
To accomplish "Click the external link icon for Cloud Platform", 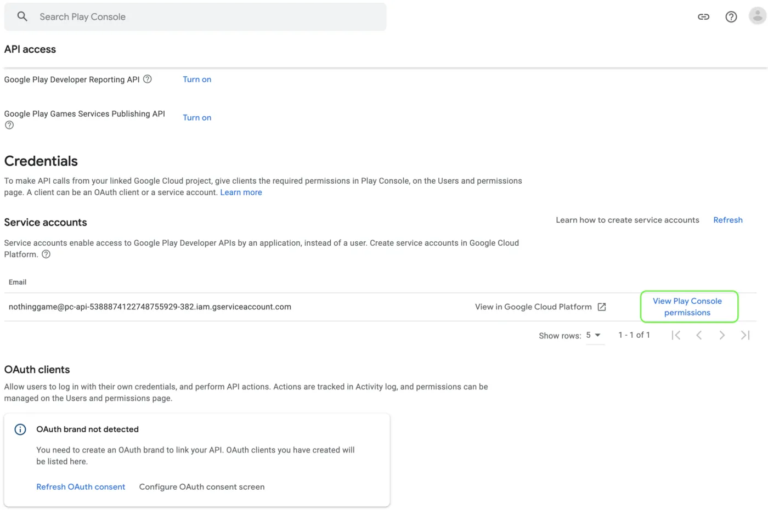I will tap(602, 307).
